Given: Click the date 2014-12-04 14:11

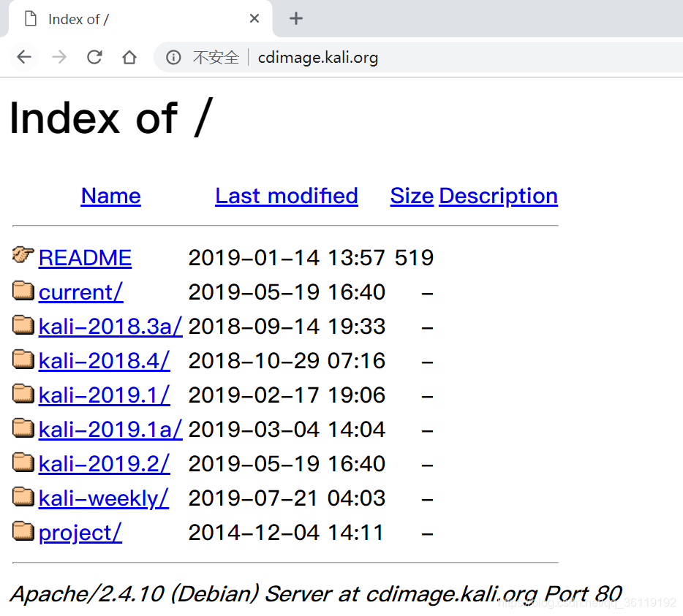Looking at the screenshot, I should (x=286, y=533).
